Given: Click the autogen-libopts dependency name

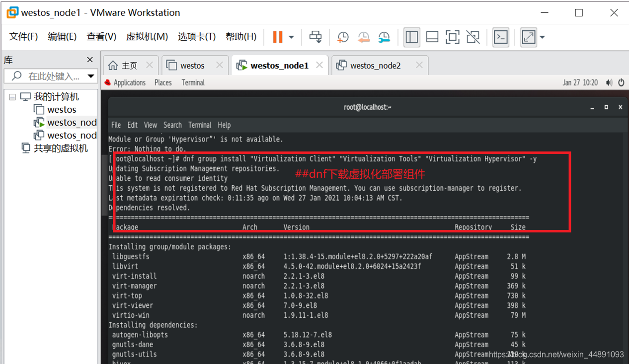Looking at the screenshot, I should point(140,335).
